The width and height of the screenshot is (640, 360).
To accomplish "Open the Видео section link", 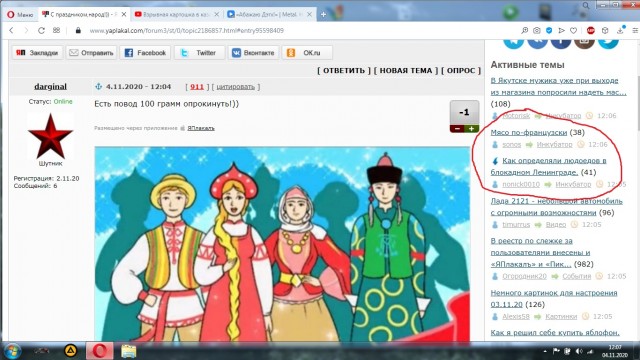I will (x=556, y=224).
